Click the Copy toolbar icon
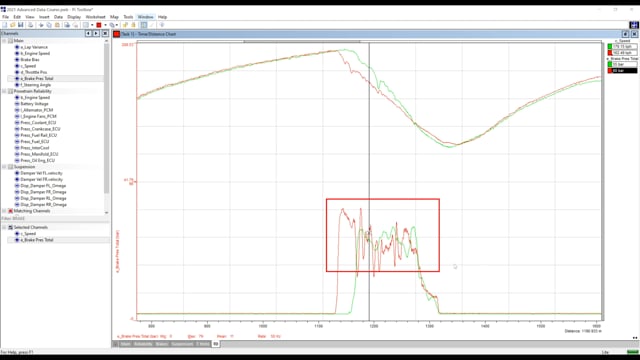Image resolution: width=640 pixels, height=360 pixels. tap(49, 25)
